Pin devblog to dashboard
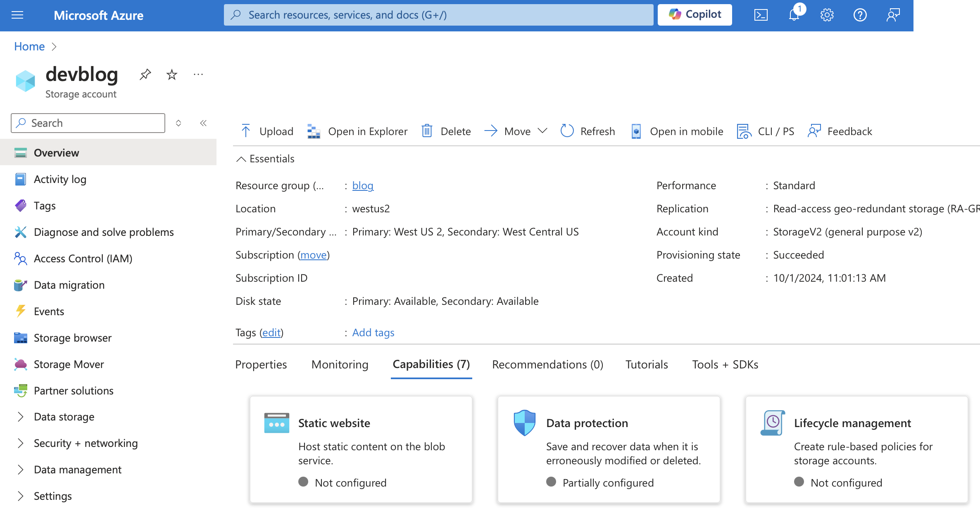 point(145,75)
